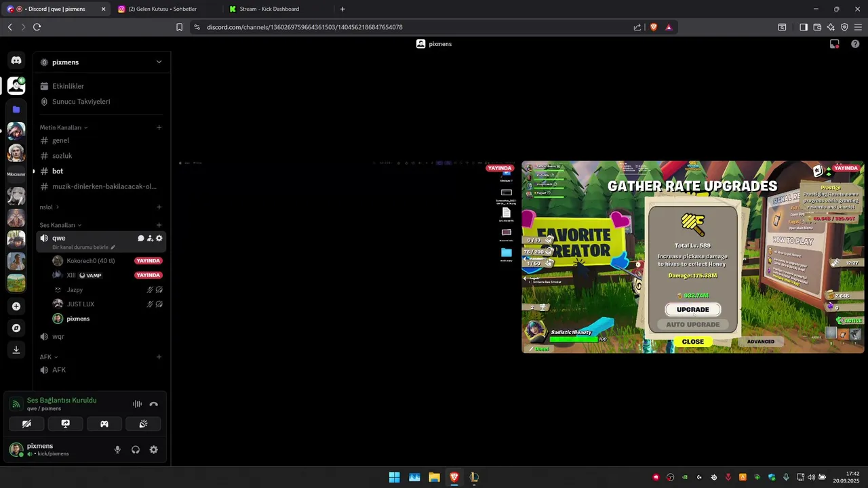Open Discord direct messages home icon
The height and width of the screenshot is (488, 868).
tap(16, 60)
